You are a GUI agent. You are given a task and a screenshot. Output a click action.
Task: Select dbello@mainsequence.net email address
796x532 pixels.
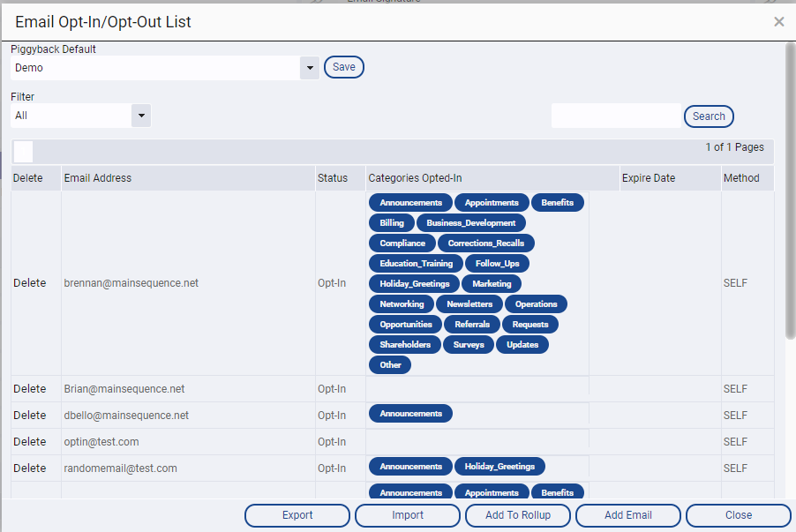point(126,416)
